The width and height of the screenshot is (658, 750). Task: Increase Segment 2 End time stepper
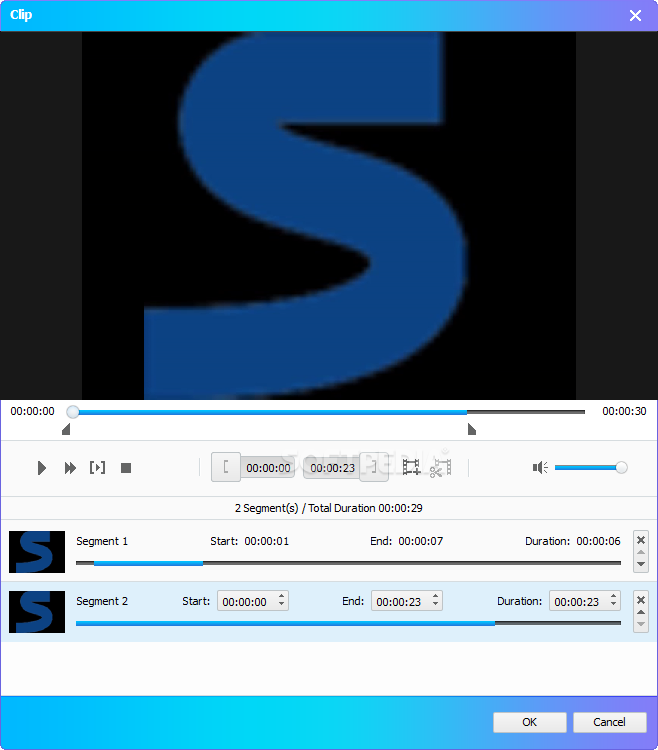pos(436,596)
